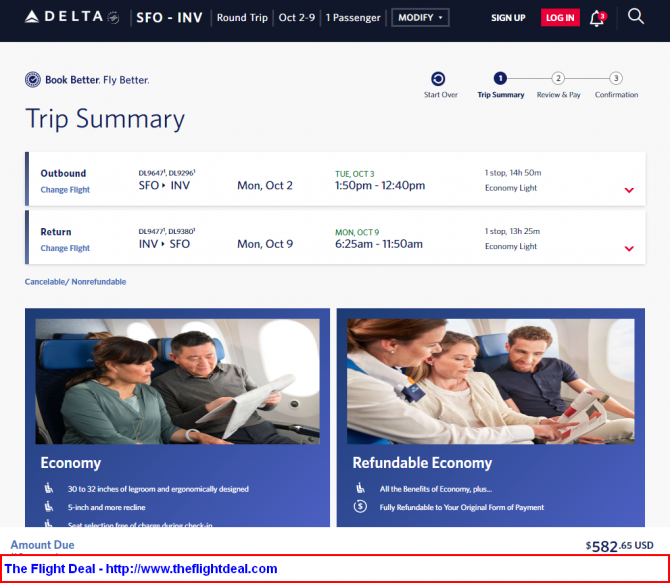Click the Start Over circular arrow icon

tap(438, 79)
